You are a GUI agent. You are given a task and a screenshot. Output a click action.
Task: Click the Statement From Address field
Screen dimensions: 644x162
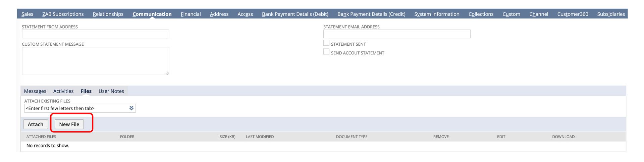coord(95,34)
